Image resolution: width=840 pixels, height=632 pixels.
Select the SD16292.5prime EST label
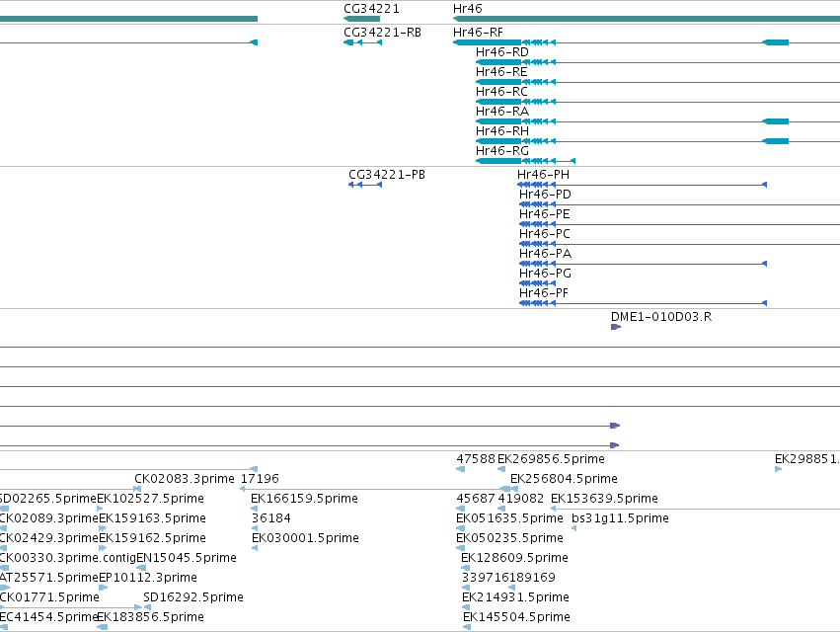pos(193,597)
